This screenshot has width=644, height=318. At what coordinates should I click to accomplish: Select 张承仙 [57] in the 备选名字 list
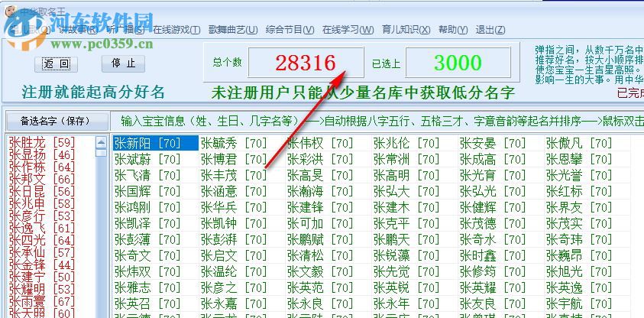pos(42,252)
